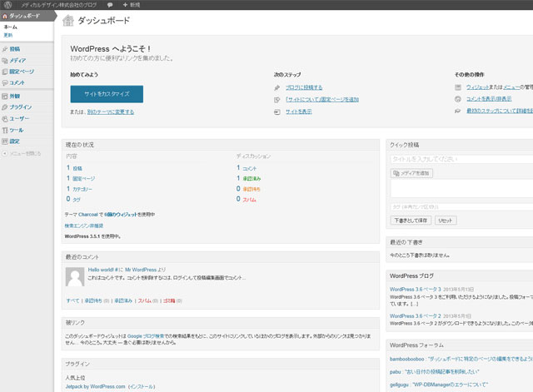This screenshot has height=392, width=533.
Task: Open the 1 Pages count link
Action: click(81, 178)
